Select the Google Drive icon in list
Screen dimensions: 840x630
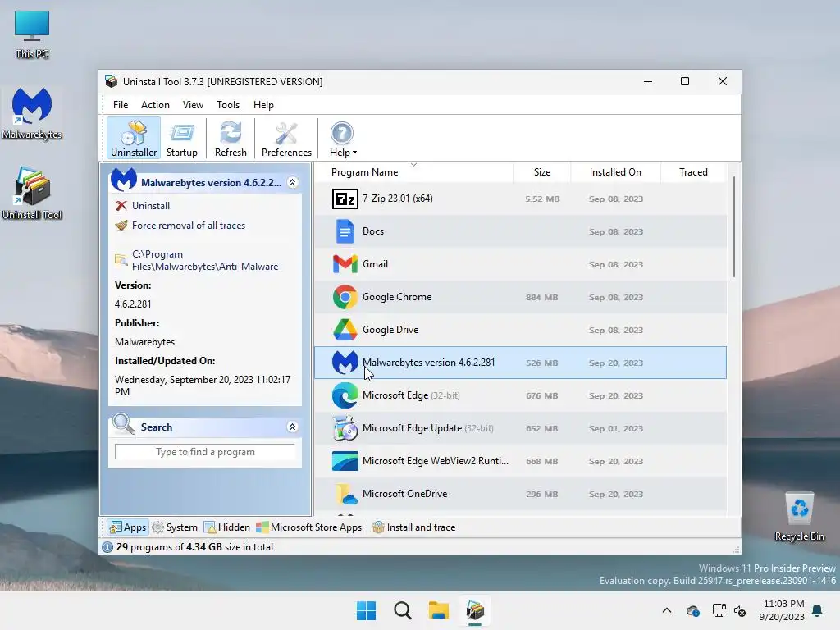345,330
